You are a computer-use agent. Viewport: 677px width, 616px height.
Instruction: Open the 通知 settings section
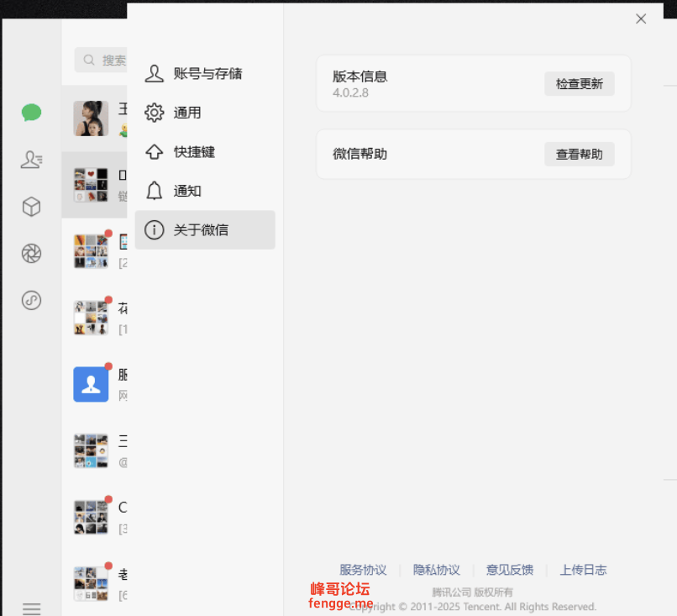tap(205, 191)
